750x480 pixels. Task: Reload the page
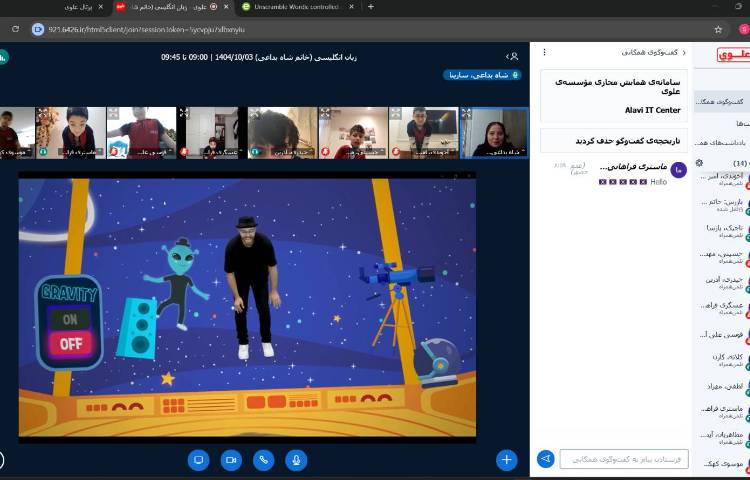(x=15, y=29)
